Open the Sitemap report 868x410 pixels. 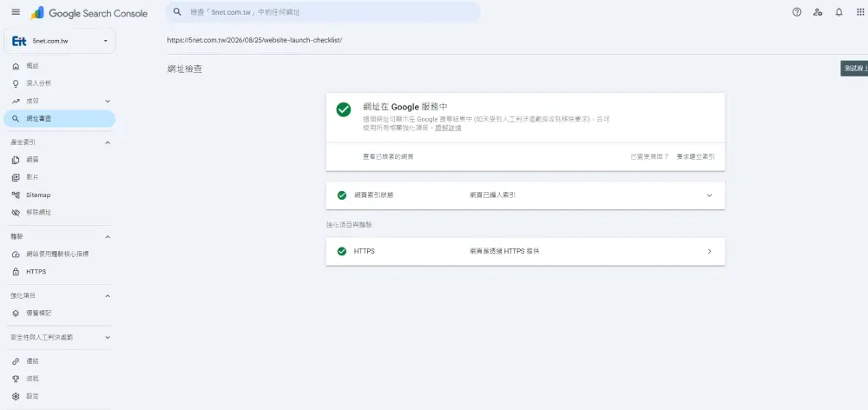59,195
